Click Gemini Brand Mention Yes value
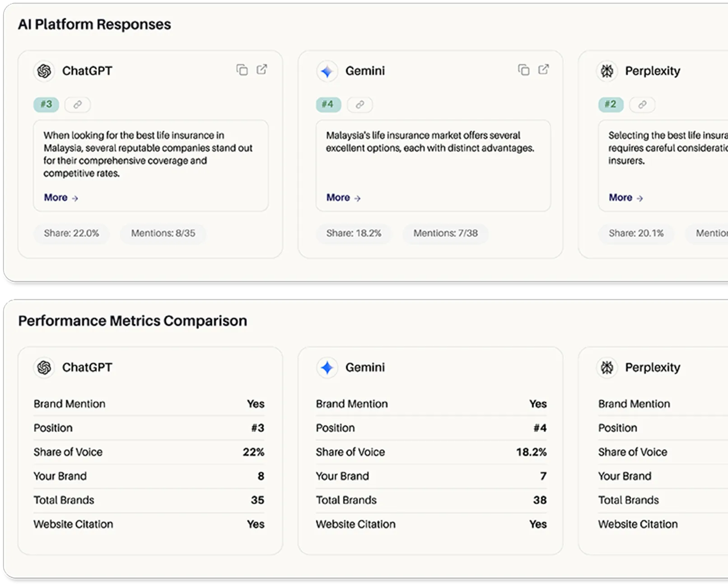728x586 pixels. click(x=538, y=404)
